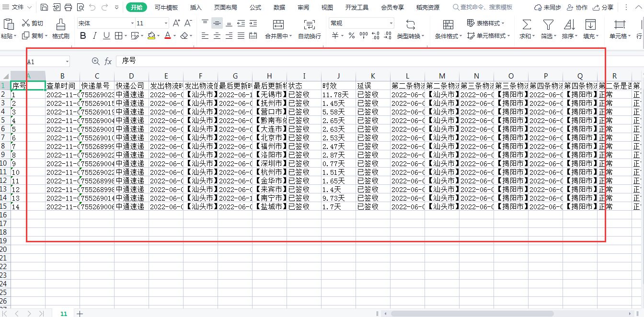Click the Filter (筛选) funnel icon

pos(548,24)
